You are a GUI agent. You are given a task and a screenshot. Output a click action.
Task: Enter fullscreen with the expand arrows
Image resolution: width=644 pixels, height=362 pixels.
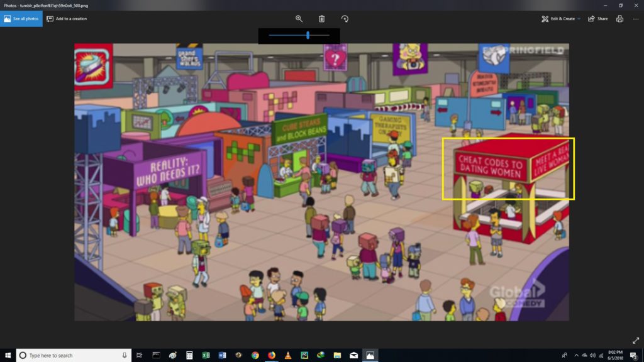(x=636, y=340)
